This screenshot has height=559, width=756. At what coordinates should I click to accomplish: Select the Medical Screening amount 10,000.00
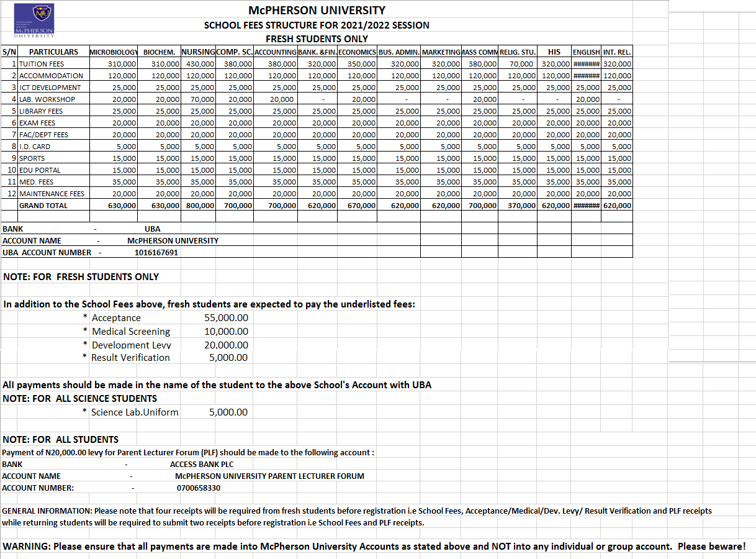click(226, 332)
